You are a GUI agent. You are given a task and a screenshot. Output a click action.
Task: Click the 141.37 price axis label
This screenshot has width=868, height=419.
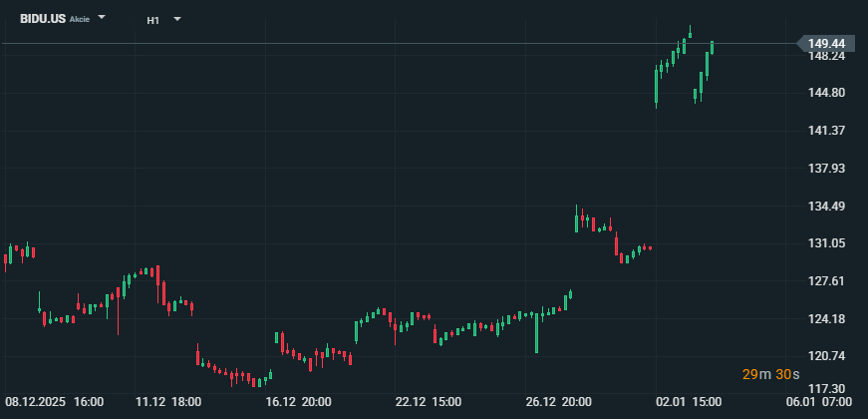tap(826, 131)
